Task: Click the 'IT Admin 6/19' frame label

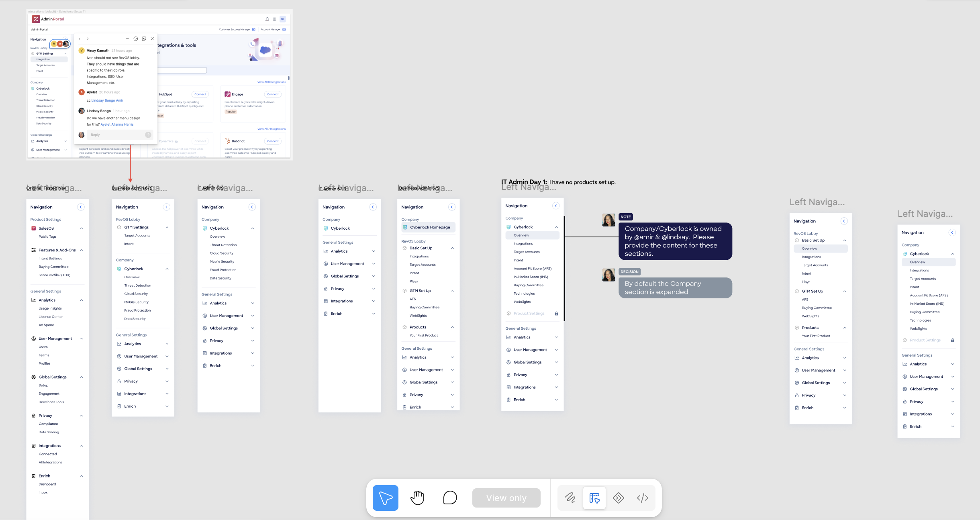Action: point(332,189)
